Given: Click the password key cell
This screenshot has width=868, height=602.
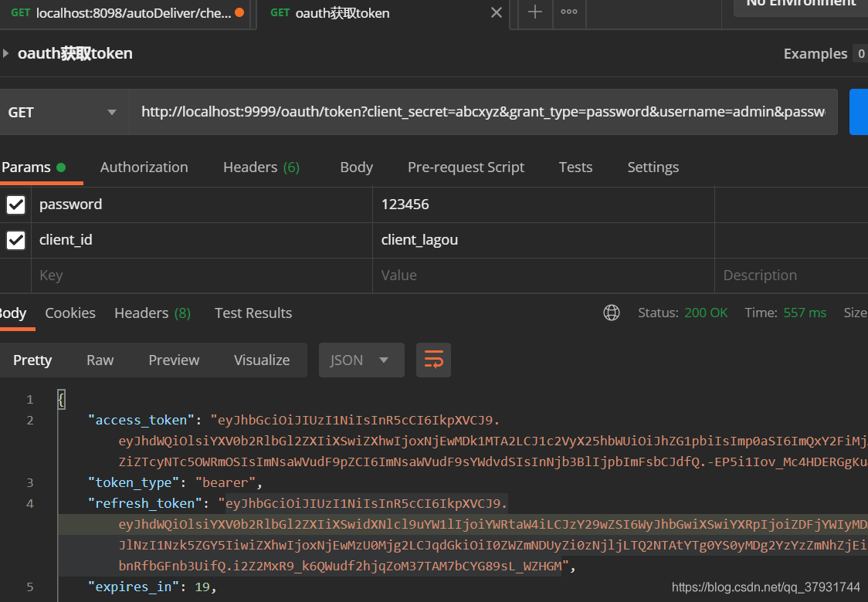Looking at the screenshot, I should (202, 205).
